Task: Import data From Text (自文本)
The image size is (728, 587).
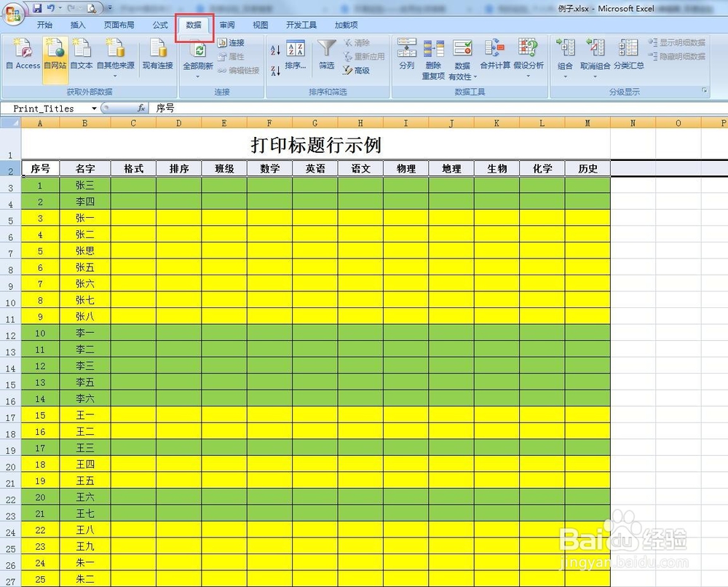Action: coord(82,55)
